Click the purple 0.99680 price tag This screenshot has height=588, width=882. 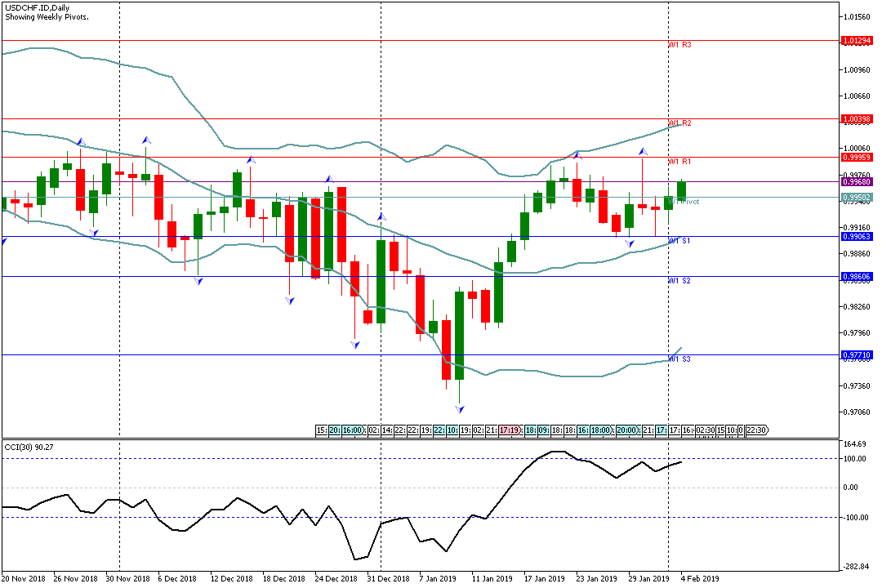857,182
